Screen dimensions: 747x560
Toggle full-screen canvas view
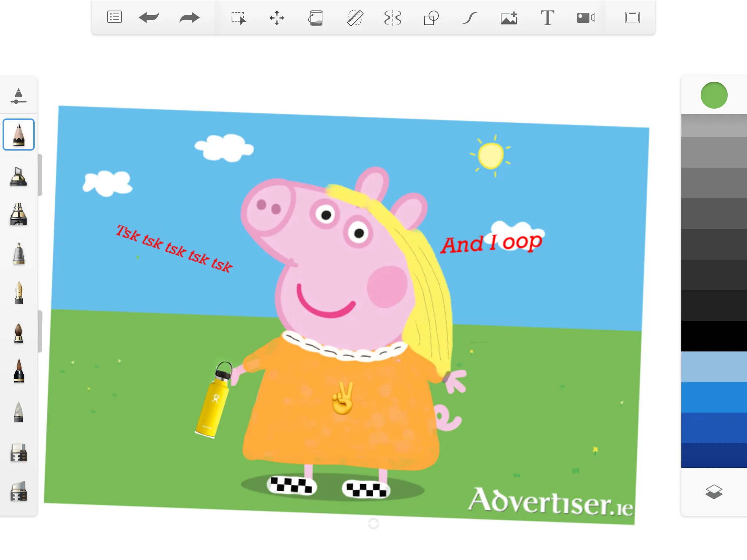[632, 17]
